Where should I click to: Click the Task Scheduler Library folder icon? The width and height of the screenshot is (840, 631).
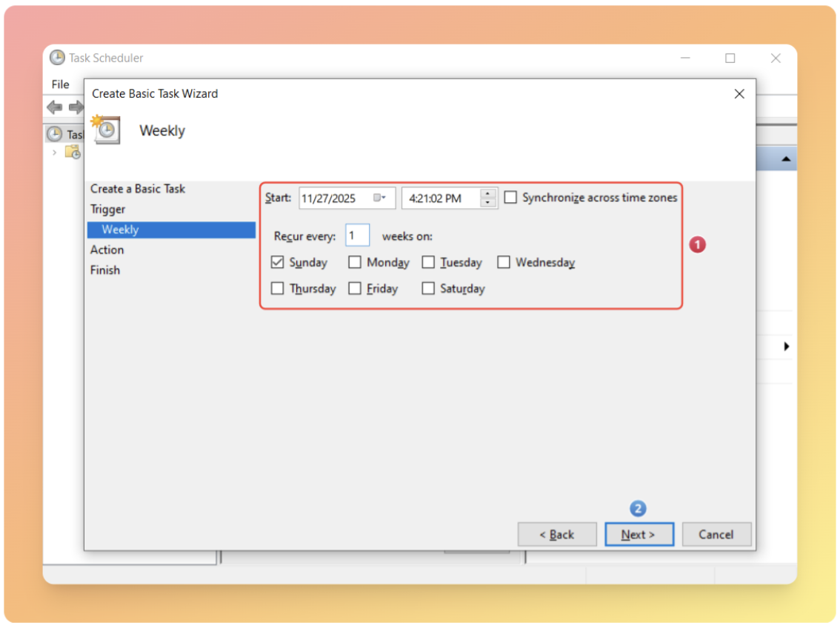73,152
